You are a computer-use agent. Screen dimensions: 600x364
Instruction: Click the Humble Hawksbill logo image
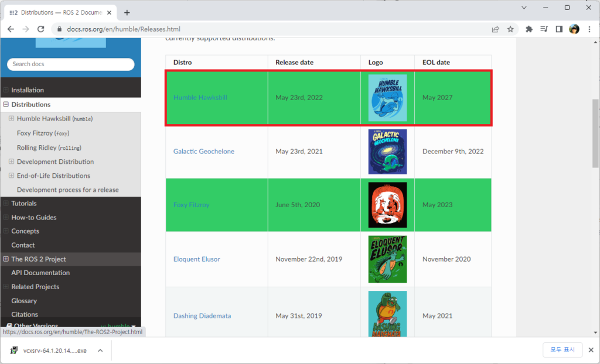pyautogui.click(x=388, y=98)
